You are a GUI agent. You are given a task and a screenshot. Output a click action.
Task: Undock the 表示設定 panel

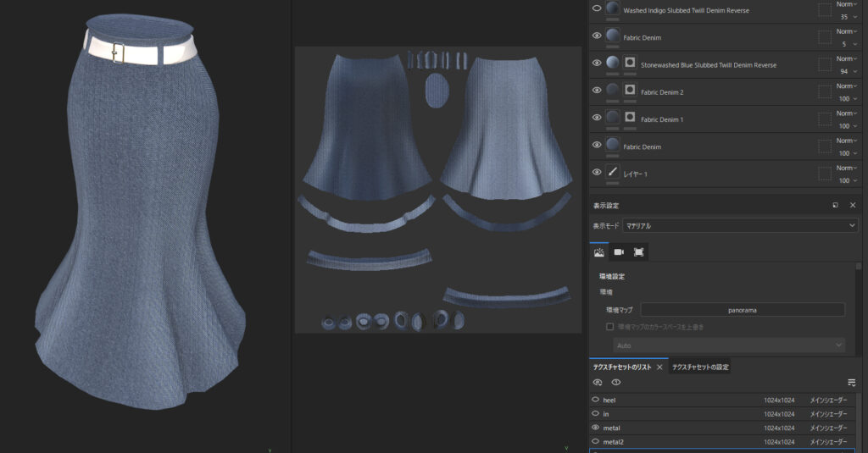coord(836,205)
